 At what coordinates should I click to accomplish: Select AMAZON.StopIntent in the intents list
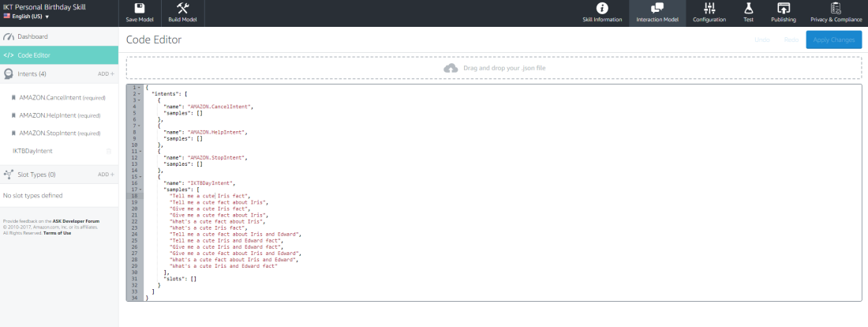tap(59, 133)
